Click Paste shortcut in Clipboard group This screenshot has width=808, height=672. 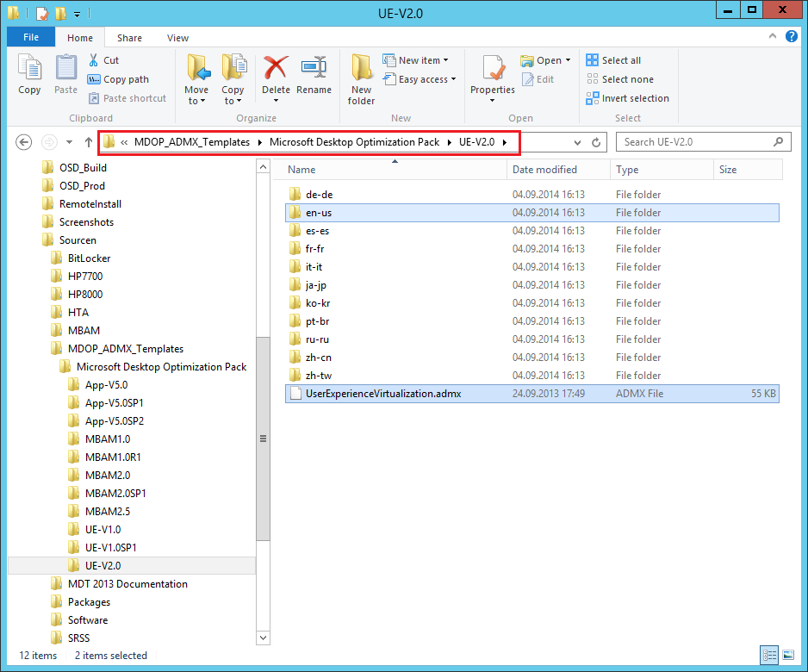[x=127, y=98]
